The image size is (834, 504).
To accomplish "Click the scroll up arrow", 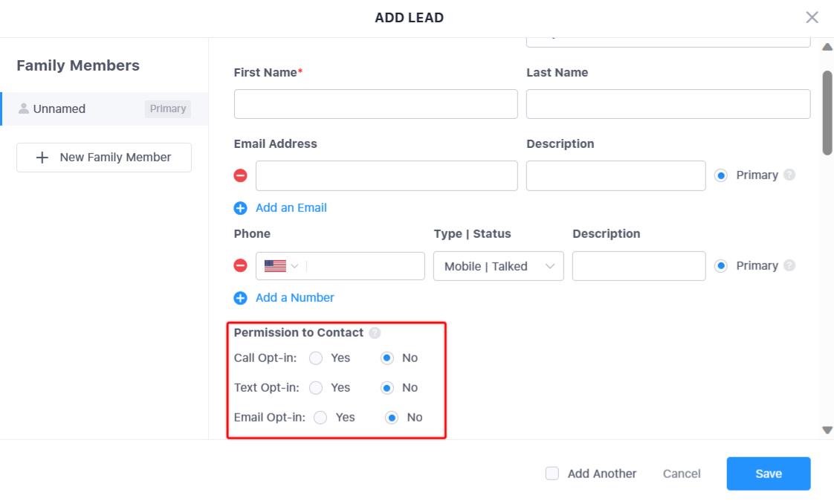I will coord(827,47).
